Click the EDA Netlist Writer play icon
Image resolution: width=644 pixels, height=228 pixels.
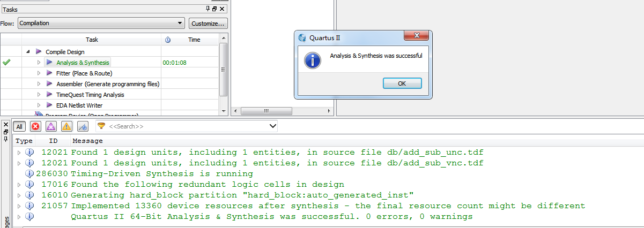coord(49,105)
